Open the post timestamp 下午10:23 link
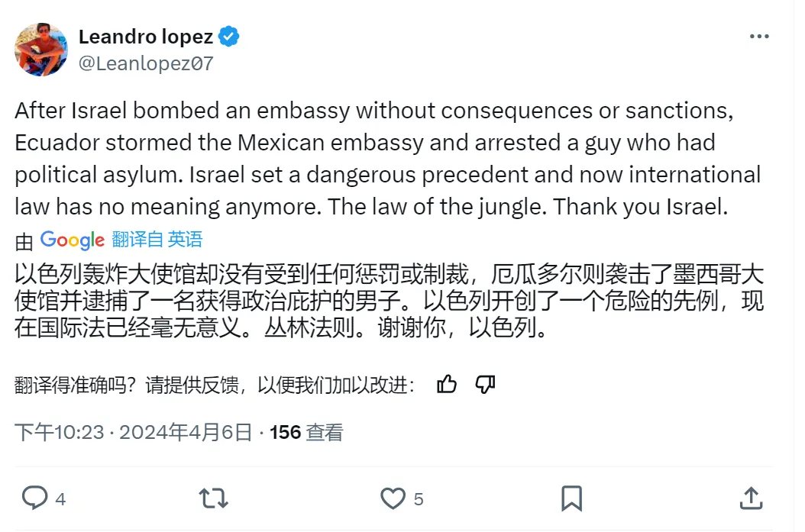Viewport: 805px width, 532px height. point(60,433)
